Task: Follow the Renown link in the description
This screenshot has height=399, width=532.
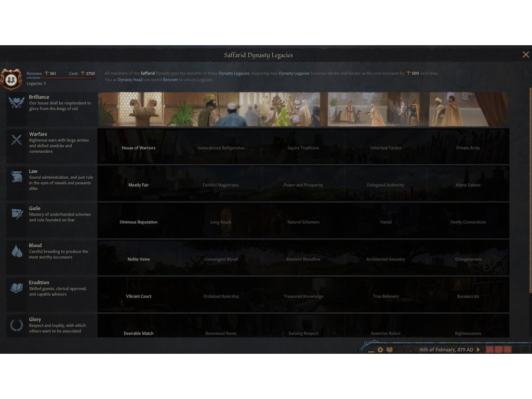Action: (x=170, y=79)
